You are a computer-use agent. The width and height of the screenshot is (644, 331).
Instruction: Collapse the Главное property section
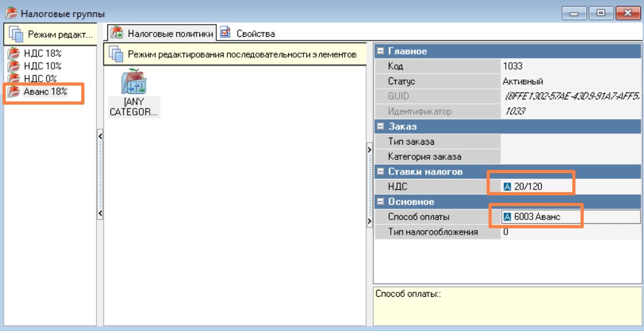[x=381, y=51]
